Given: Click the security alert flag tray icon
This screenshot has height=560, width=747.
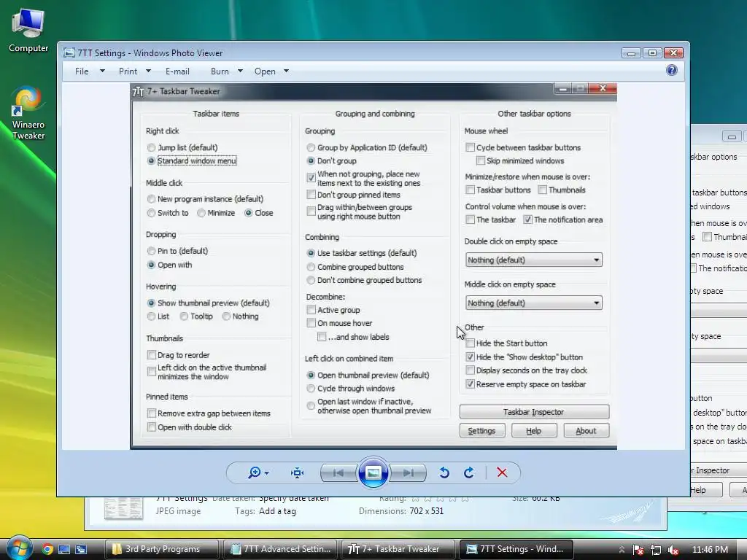Looking at the screenshot, I should (x=638, y=550).
